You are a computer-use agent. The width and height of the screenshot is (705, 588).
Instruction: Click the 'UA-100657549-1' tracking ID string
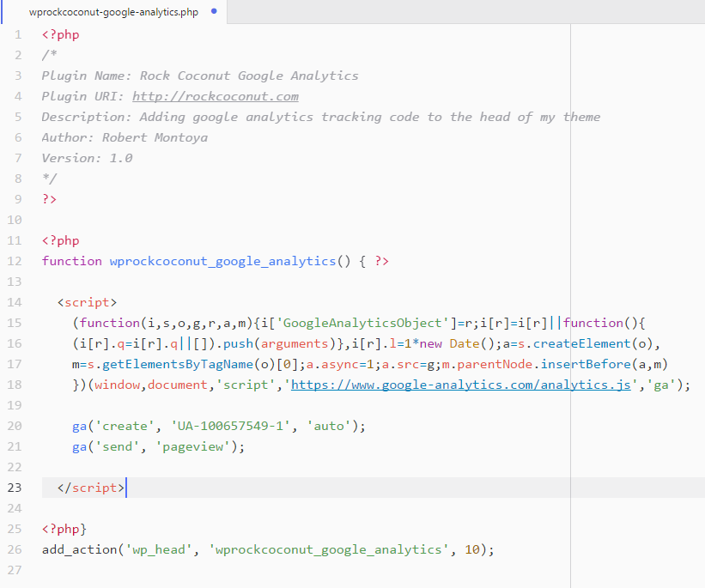[x=230, y=426]
